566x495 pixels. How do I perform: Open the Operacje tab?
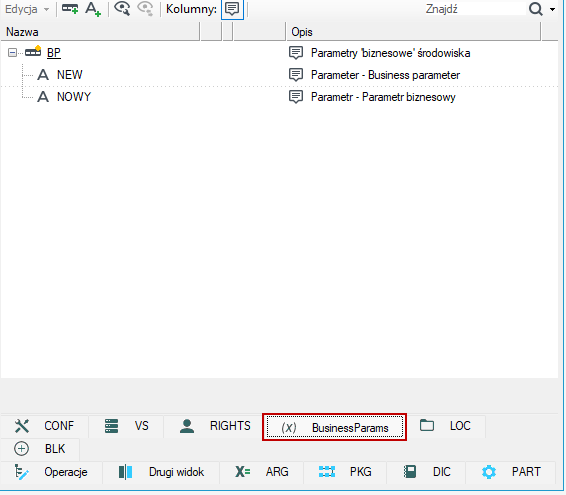click(52, 472)
